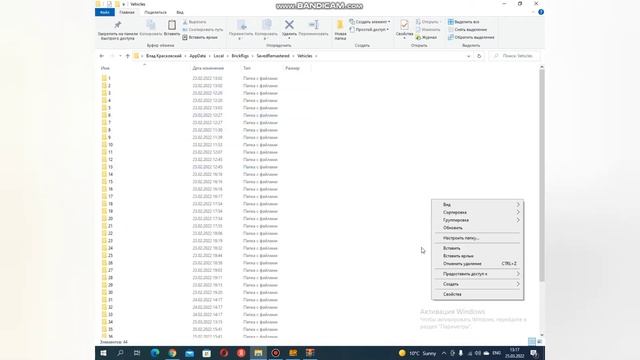Switch to large icons view in status bar
Screen dimensions: 640x360
point(540,341)
